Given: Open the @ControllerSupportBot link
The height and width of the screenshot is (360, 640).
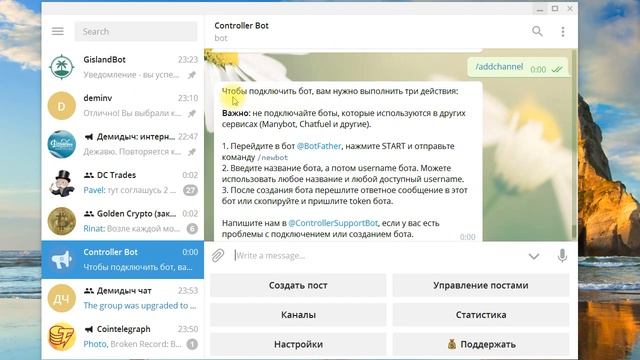Looking at the screenshot, I should (x=333, y=223).
